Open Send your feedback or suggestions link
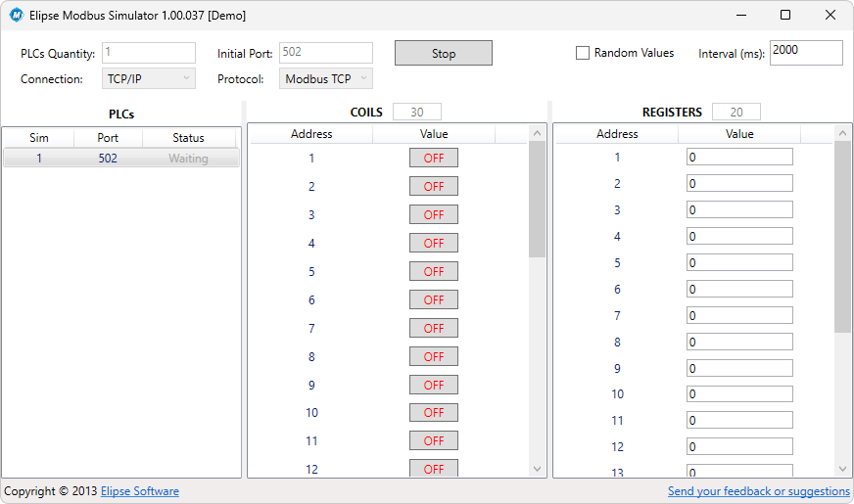Screen dimensions: 854x504 coord(759,491)
